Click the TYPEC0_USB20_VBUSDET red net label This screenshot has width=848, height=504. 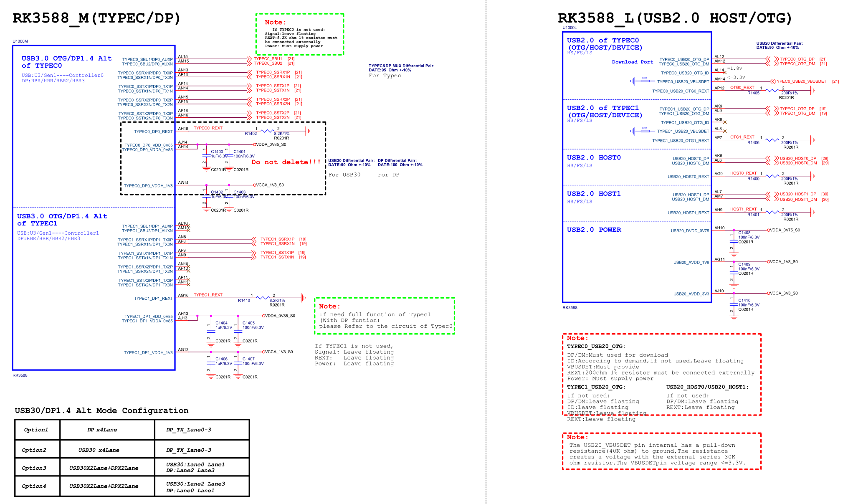[800, 81]
